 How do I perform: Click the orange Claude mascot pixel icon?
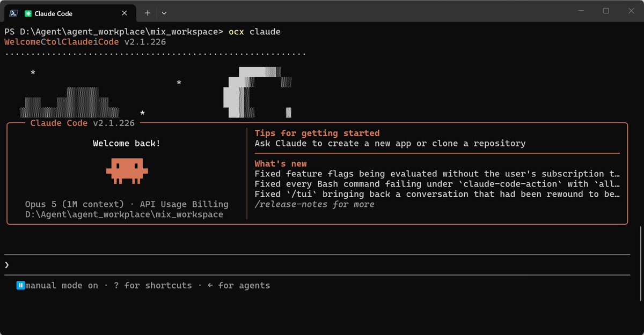127,170
